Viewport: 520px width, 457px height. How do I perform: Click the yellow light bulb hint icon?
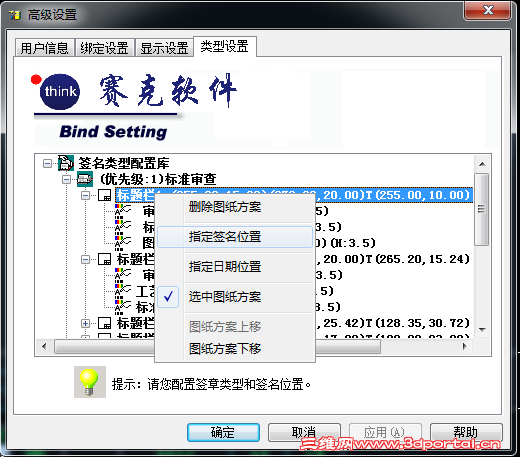[x=90, y=382]
